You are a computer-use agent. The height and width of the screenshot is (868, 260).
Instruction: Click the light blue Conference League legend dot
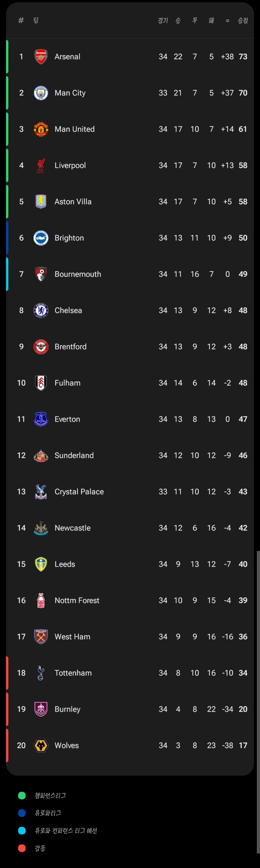[22, 831]
